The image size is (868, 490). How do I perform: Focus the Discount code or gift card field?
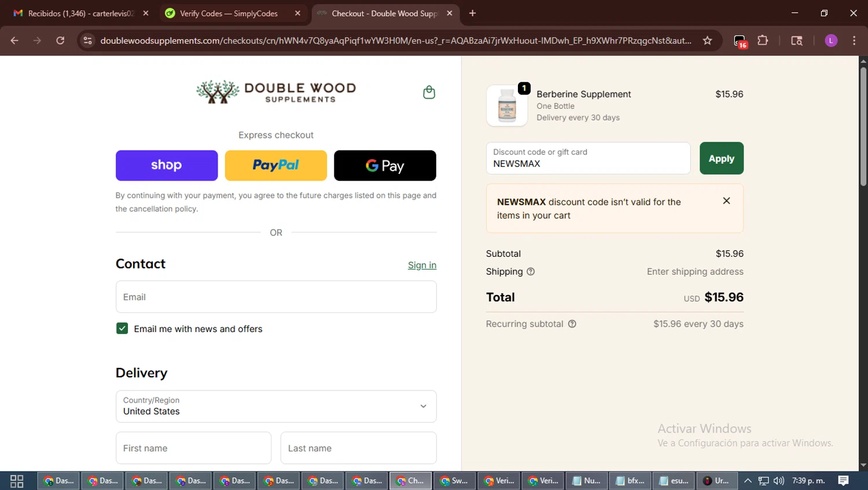coord(588,159)
